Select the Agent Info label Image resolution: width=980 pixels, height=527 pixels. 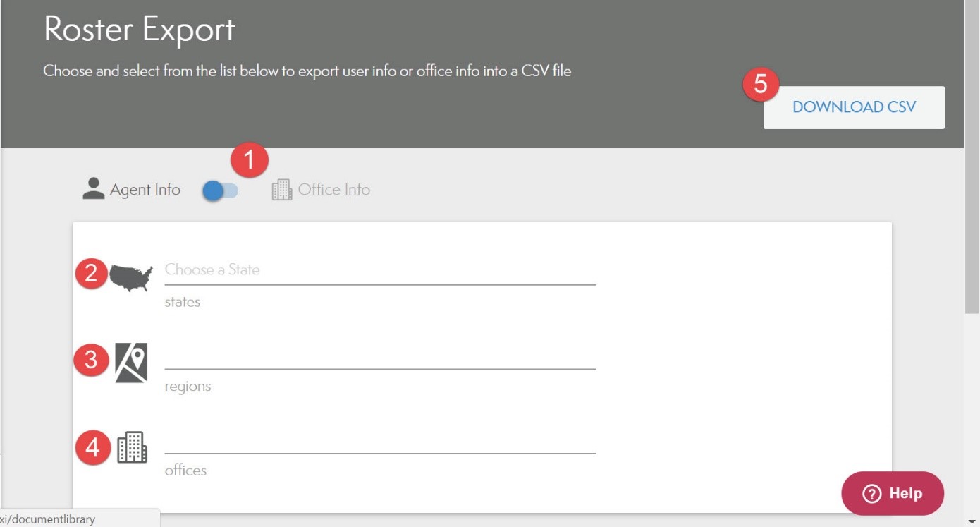click(x=145, y=190)
